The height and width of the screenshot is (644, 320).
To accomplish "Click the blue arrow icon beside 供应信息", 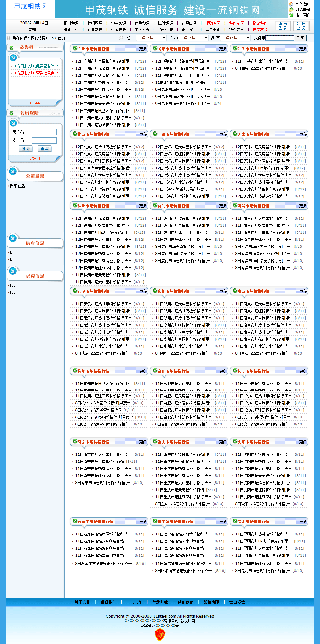I will 13,238.
